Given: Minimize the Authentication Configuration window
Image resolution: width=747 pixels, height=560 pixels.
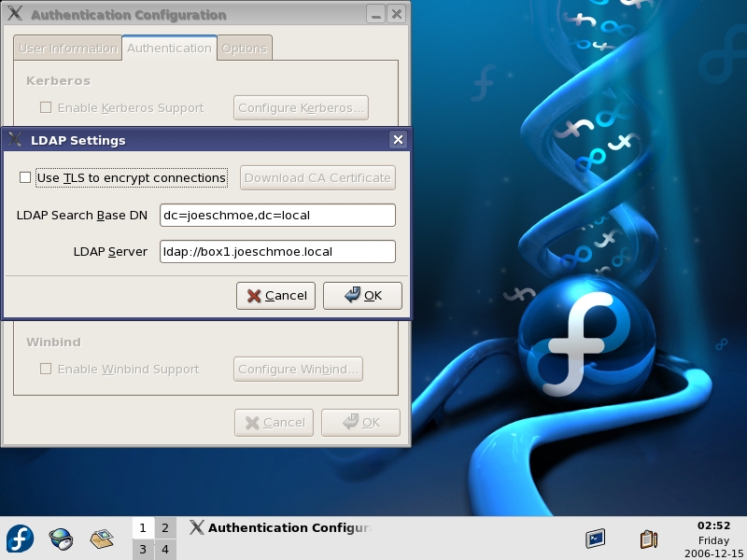Looking at the screenshot, I should click(x=375, y=14).
